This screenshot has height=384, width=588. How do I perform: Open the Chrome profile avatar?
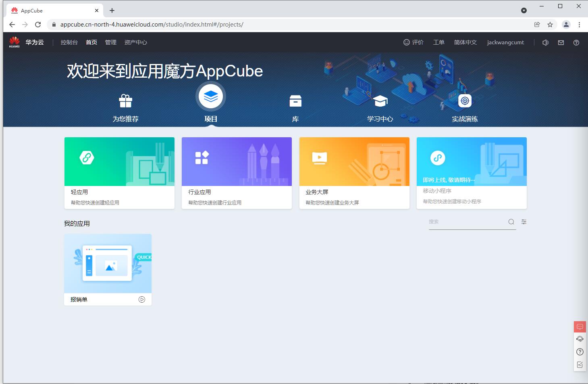click(566, 25)
